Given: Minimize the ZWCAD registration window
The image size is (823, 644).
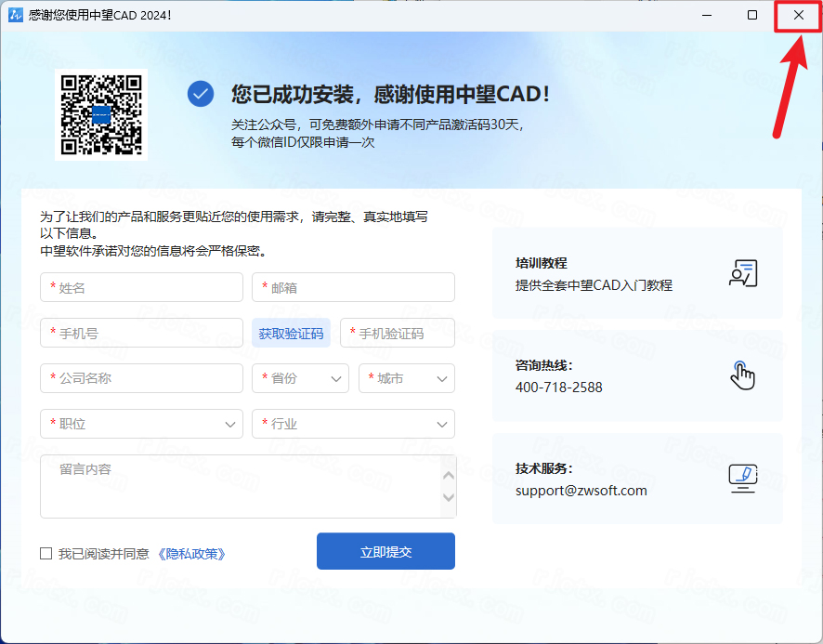Looking at the screenshot, I should coord(707,16).
